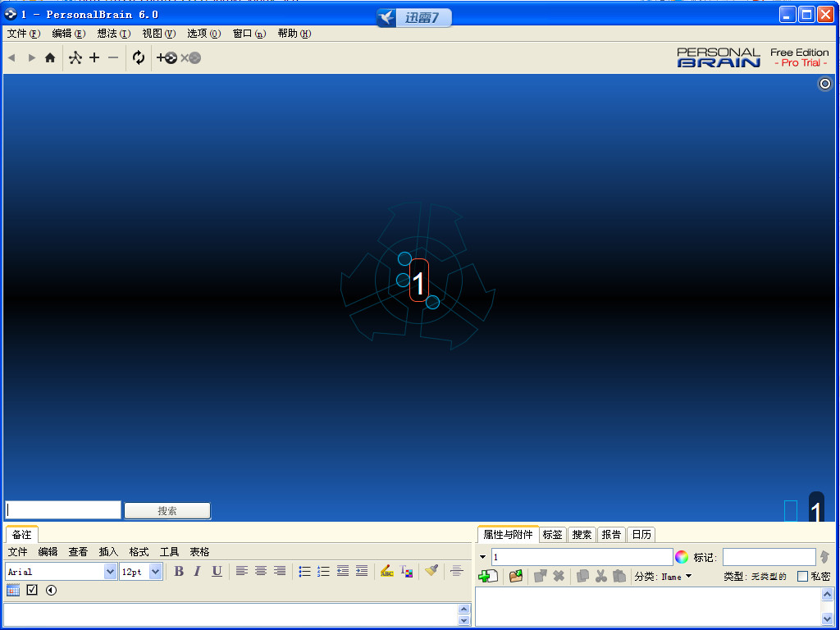Toggle bold formatting in notes editor
The width and height of the screenshot is (840, 630).
pyautogui.click(x=178, y=572)
